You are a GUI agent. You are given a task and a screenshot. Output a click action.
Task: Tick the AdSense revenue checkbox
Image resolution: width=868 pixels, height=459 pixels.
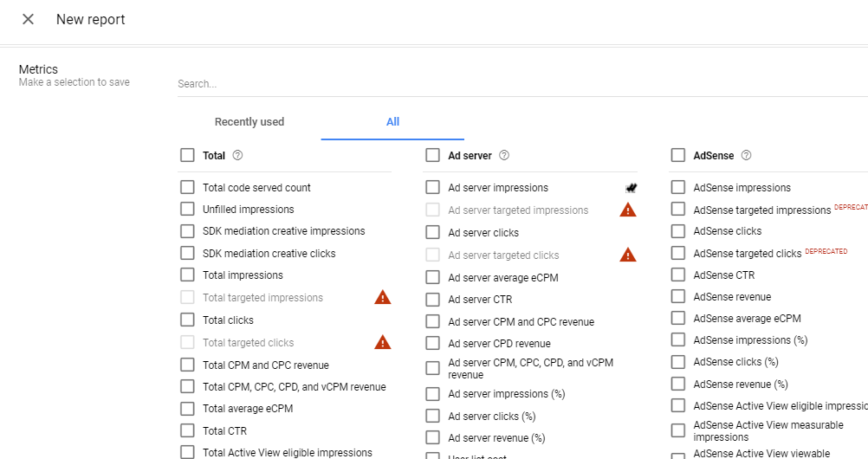(x=678, y=297)
